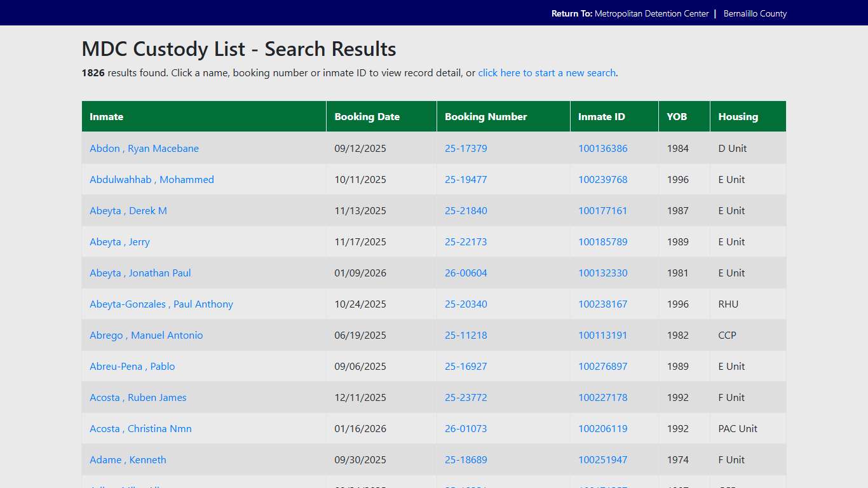Screen dimensions: 868x488
Task: Return to Metropolitan Detention Center site
Action: 652,13
